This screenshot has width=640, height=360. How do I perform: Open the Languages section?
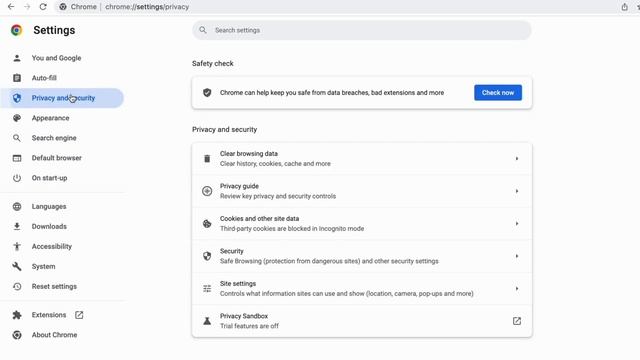[x=49, y=207]
